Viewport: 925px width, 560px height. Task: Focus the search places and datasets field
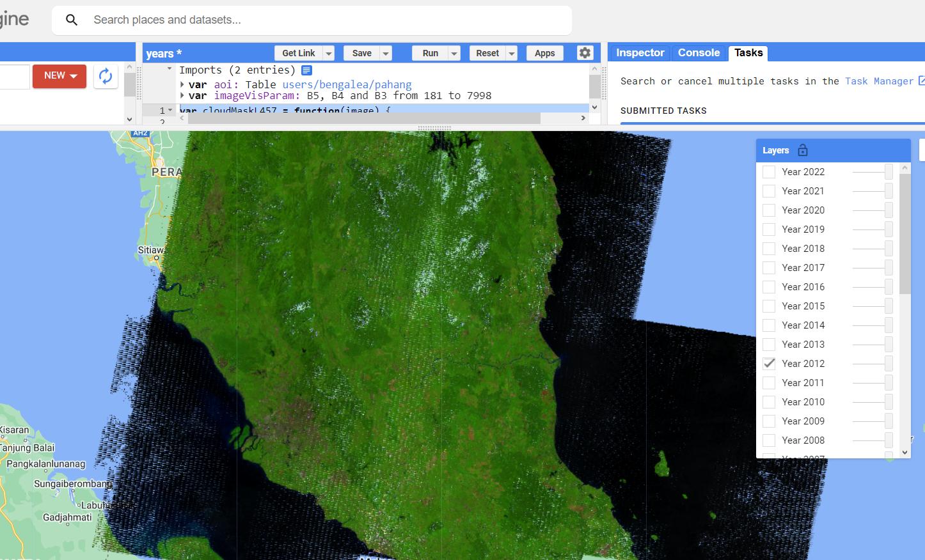click(x=312, y=20)
